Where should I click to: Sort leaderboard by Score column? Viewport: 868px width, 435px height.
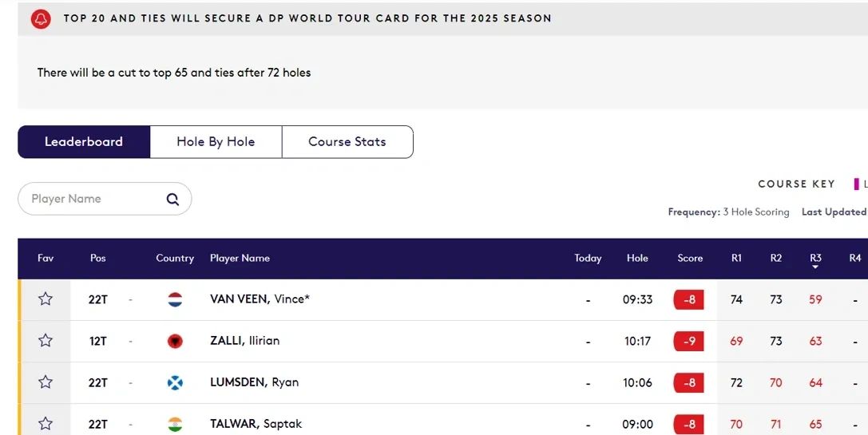(690, 258)
